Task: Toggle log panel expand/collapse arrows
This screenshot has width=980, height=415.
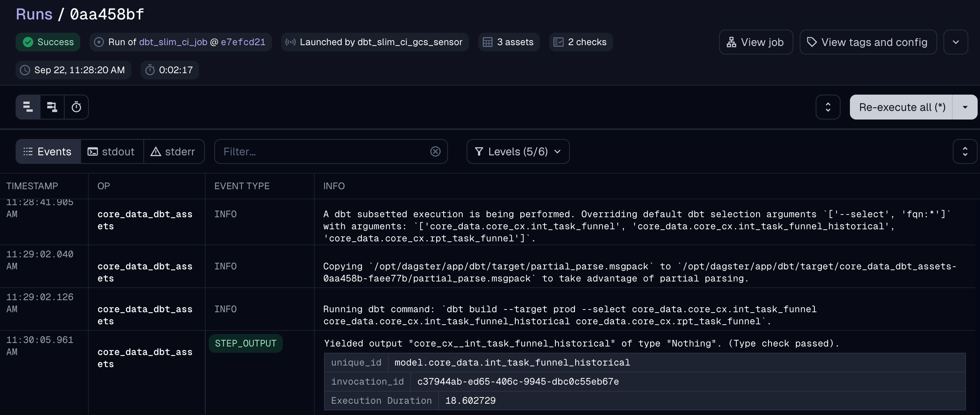Action: pyautogui.click(x=965, y=151)
